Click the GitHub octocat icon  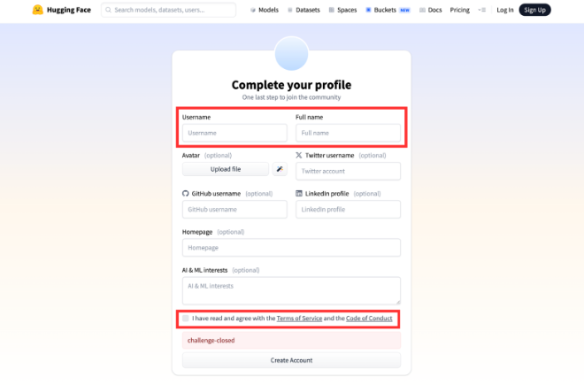point(186,193)
